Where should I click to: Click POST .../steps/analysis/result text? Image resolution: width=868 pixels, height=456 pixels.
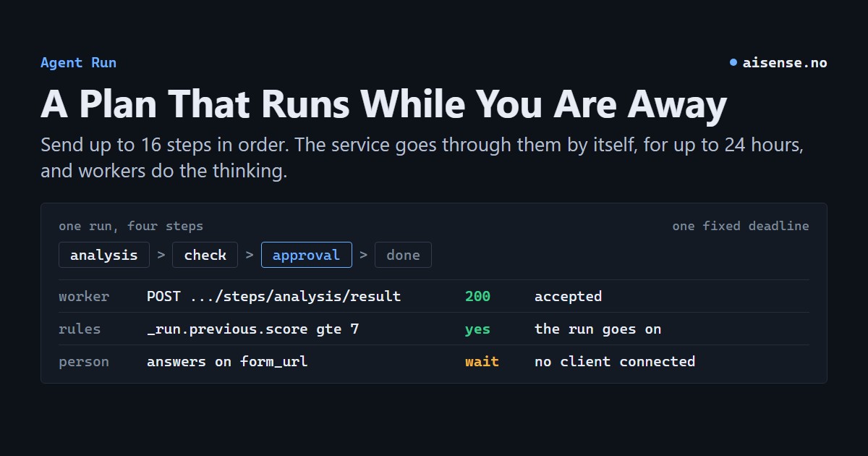pyautogui.click(x=273, y=296)
